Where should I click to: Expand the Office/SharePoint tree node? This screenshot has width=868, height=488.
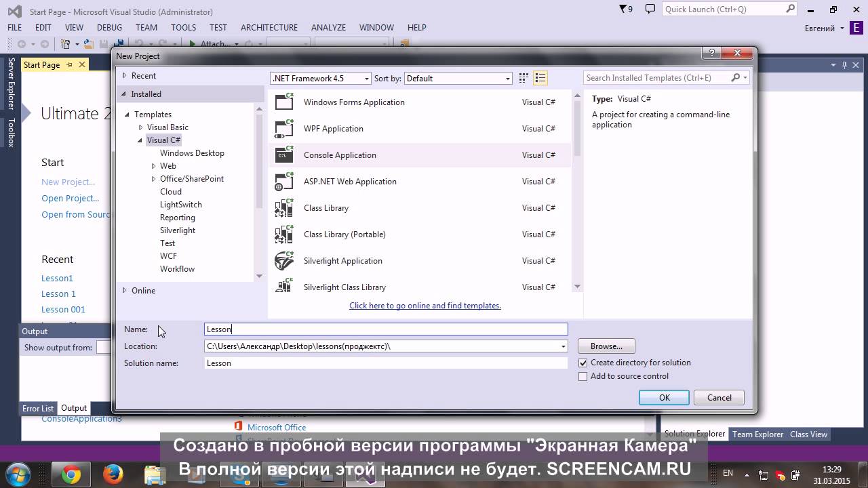coord(153,179)
